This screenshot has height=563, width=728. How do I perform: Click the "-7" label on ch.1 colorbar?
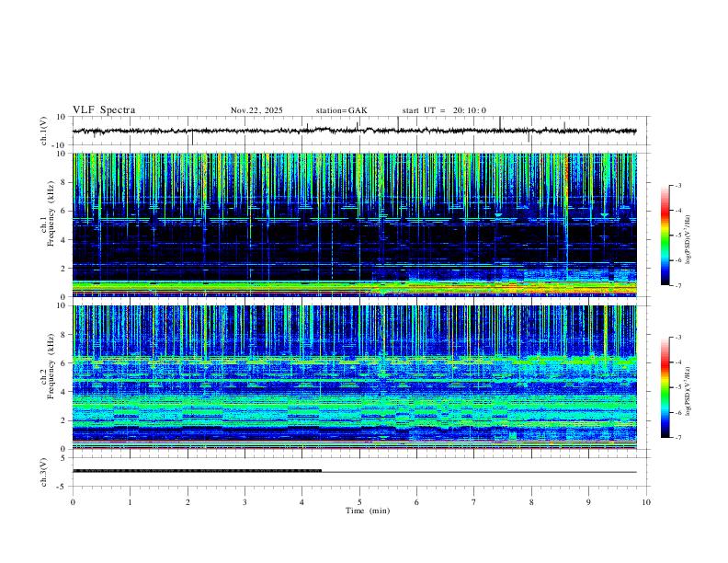(677, 286)
